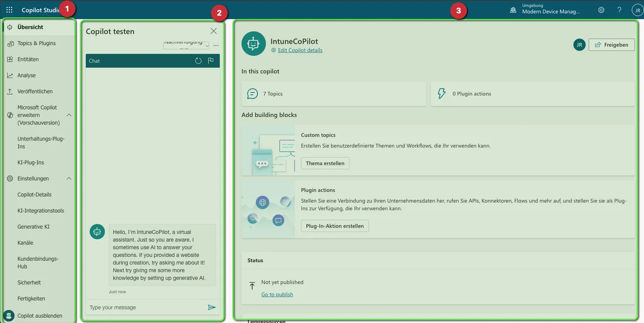644x323 pixels.
Task: Click the Topics & Plugins sidebar icon
Action: pos(10,43)
